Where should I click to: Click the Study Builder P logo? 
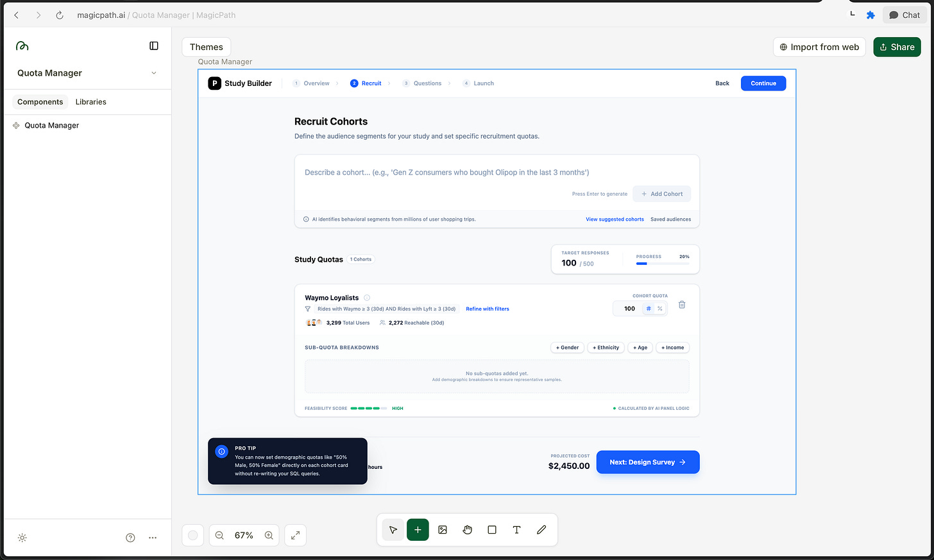click(215, 83)
